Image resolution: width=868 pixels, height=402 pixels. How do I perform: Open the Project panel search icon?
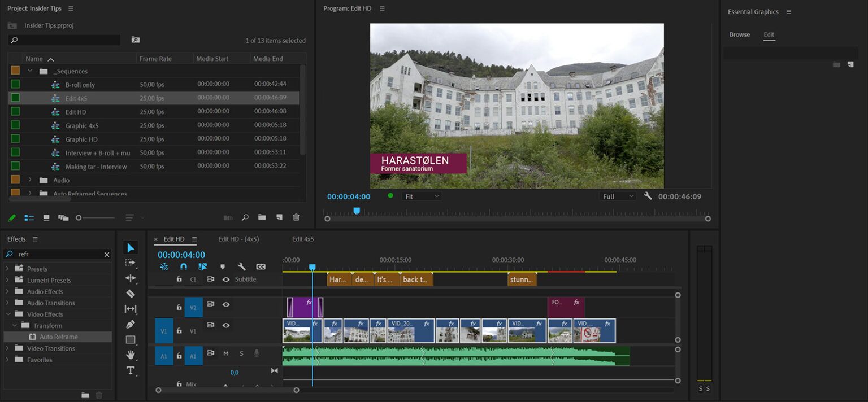coord(245,217)
